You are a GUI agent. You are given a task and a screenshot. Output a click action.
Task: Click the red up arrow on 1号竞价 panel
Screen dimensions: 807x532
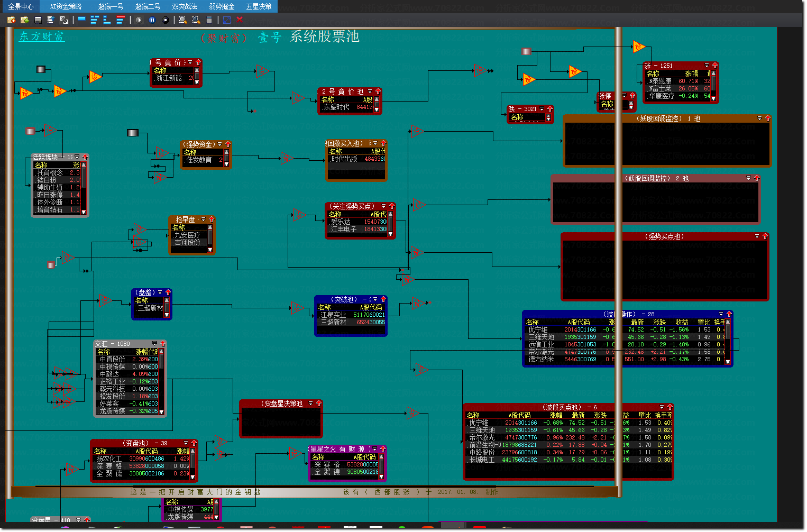click(198, 62)
